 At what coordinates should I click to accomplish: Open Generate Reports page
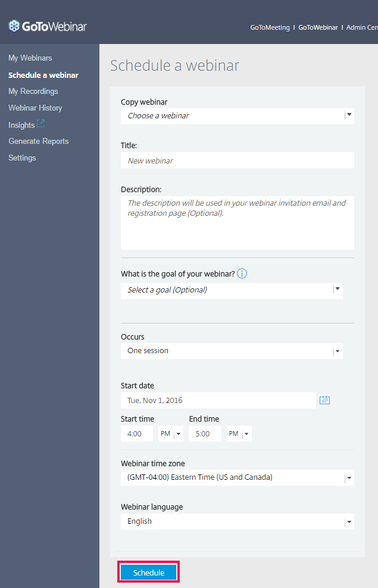[39, 142]
